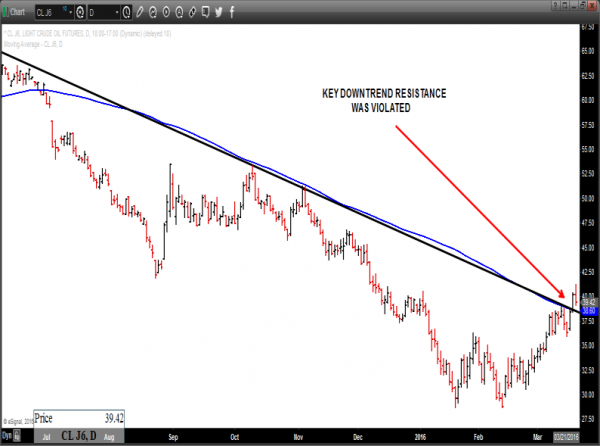Click the 39.42 last price axis label
The width and height of the screenshot is (600, 446).
(588, 301)
